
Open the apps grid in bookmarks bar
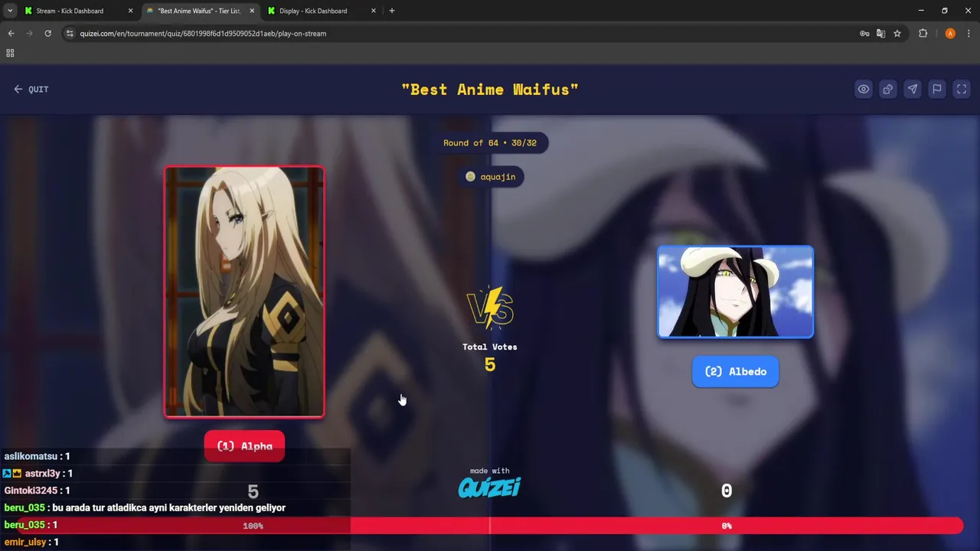10,53
